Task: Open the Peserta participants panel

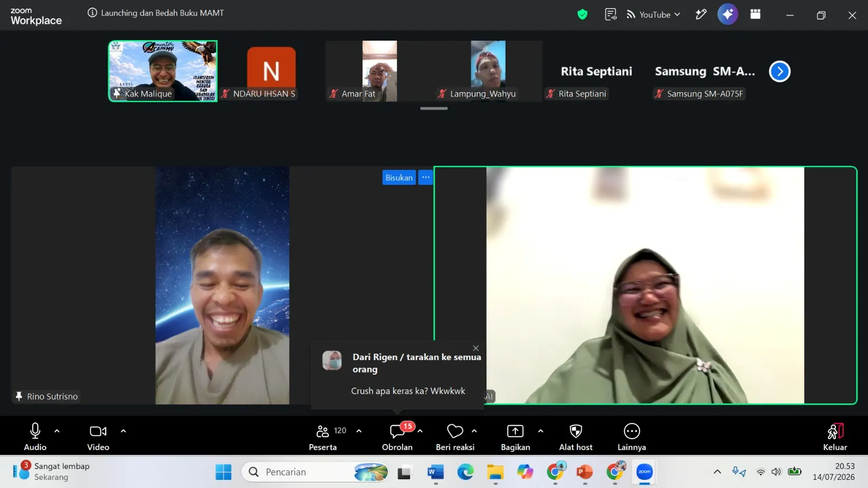Action: tap(323, 437)
